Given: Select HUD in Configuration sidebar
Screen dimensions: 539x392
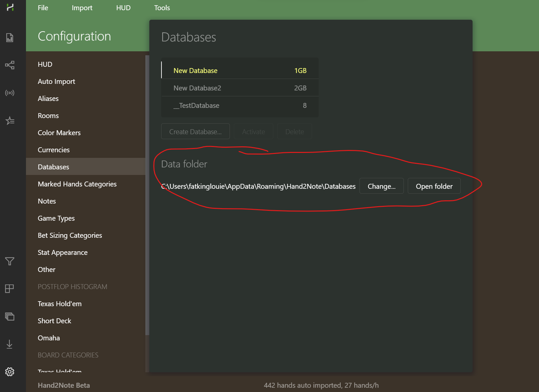Looking at the screenshot, I should coord(86,64).
